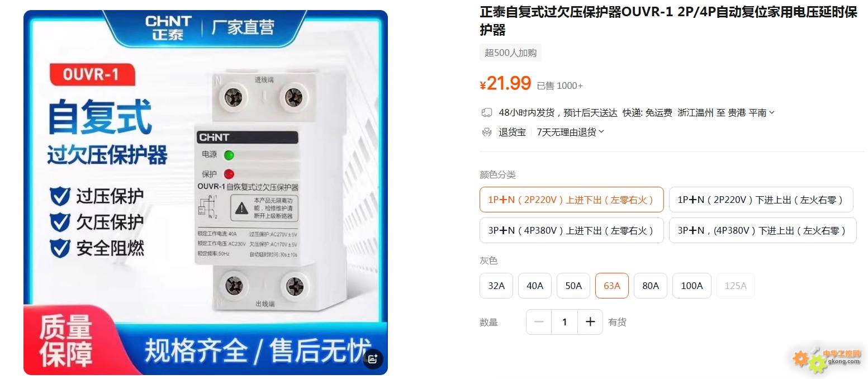868x379 pixels.
Task: Select 3P+N 4P380V 上进下出 option
Action: tap(572, 230)
